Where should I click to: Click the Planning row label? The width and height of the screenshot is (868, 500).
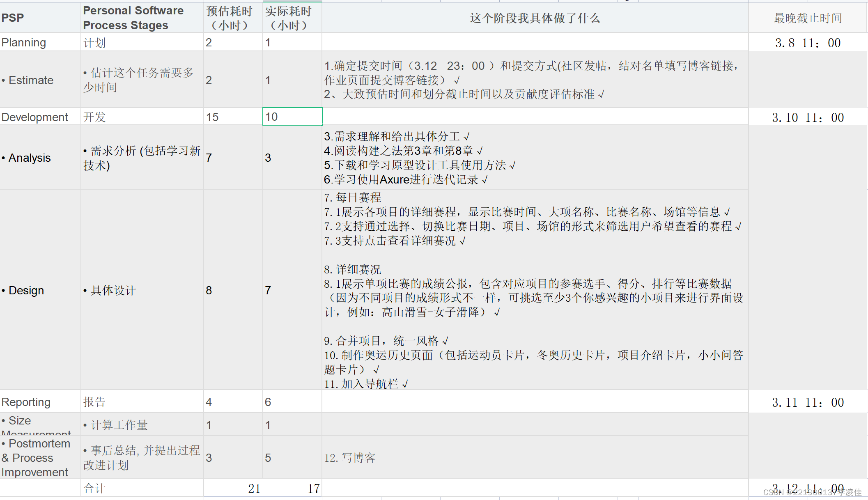[40, 42]
